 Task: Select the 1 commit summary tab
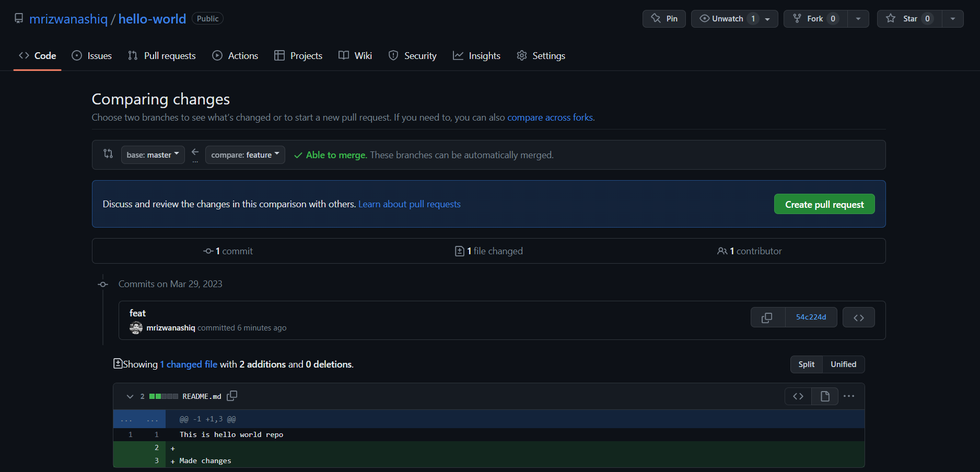(x=228, y=251)
